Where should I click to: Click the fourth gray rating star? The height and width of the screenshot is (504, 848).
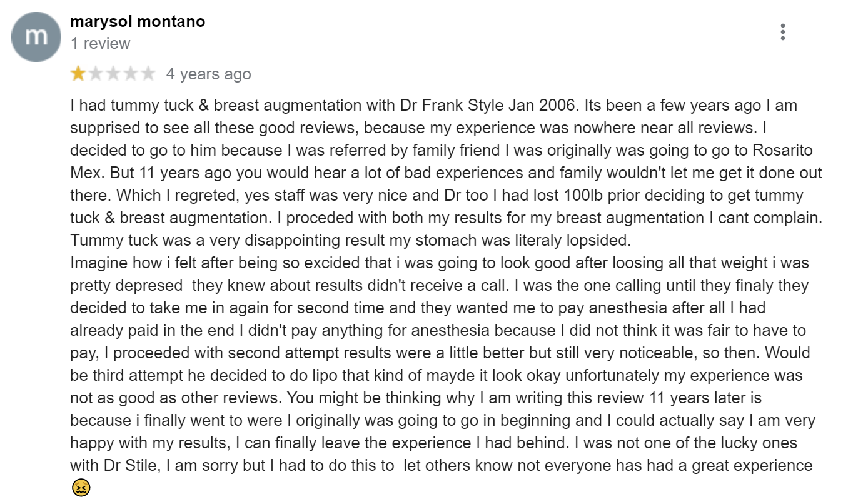point(131,74)
